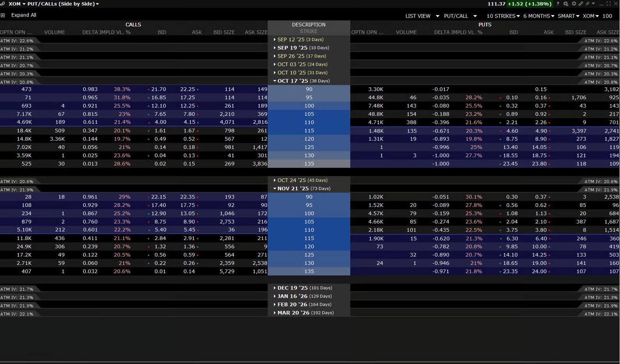Collapse the NOV 21 '25 expiration
This screenshot has width=620, height=364.
(x=275, y=189)
